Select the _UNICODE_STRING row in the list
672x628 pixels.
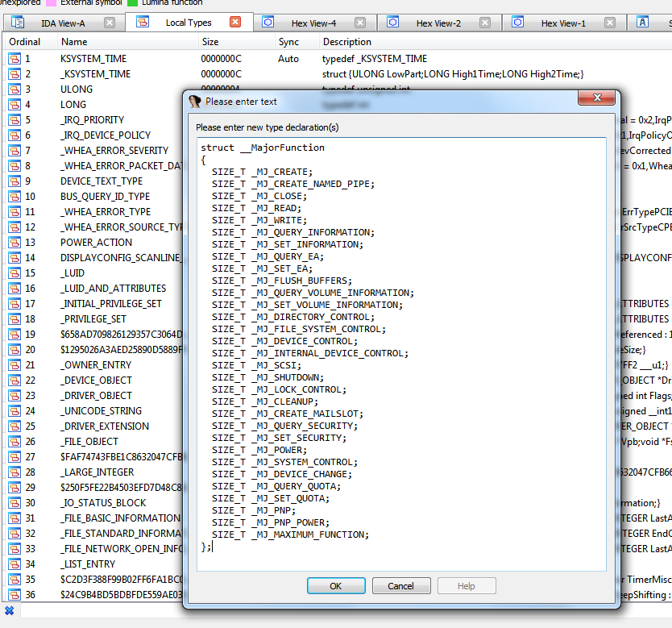coord(102,411)
